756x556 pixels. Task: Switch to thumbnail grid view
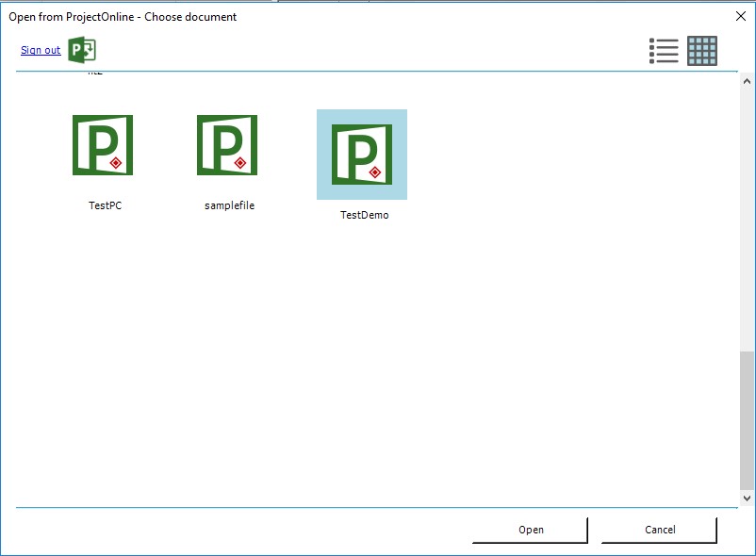coord(704,52)
